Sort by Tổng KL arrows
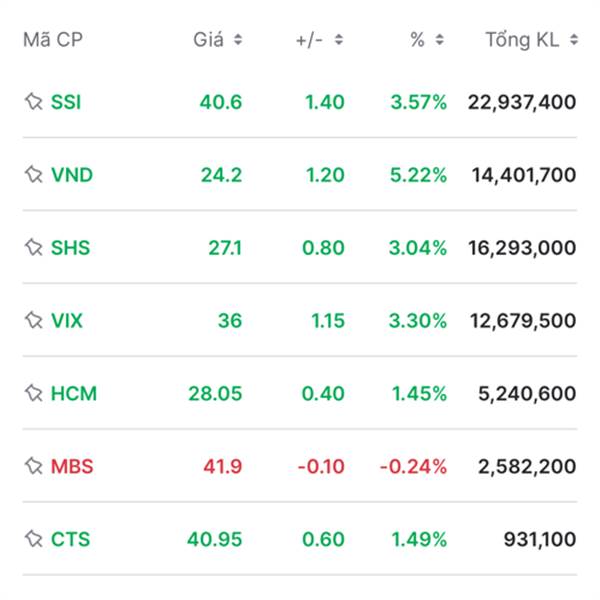The height and width of the screenshot is (600, 600). tap(574, 39)
